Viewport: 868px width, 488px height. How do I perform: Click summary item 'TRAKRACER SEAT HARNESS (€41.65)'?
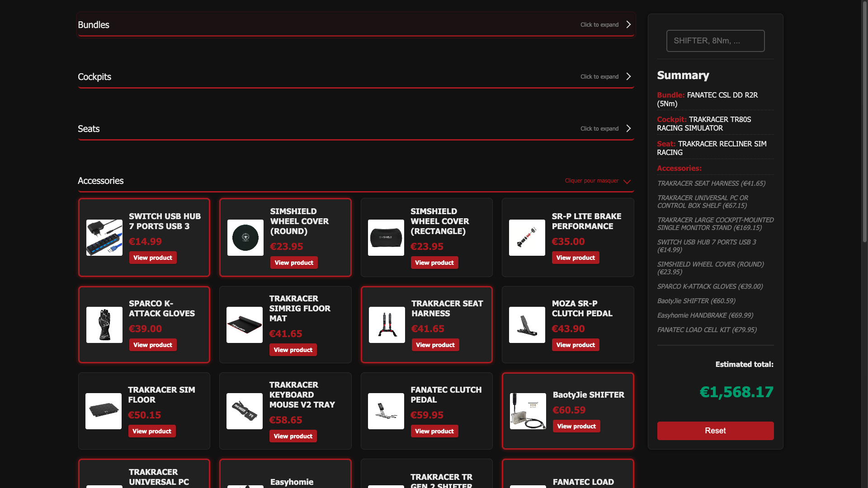click(711, 183)
